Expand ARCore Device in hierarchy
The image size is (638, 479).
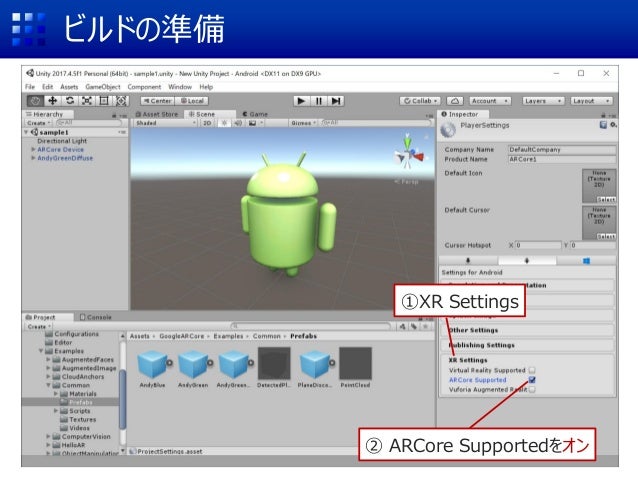[33, 149]
